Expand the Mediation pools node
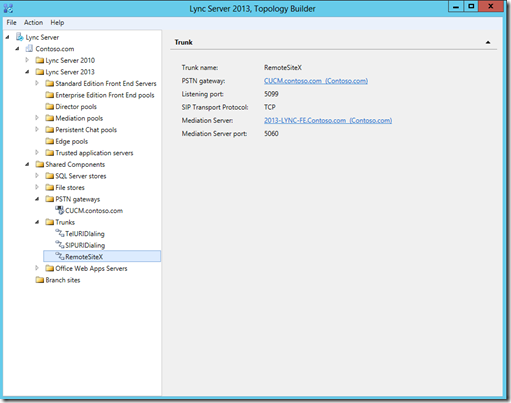The image size is (511, 403). click(x=37, y=118)
